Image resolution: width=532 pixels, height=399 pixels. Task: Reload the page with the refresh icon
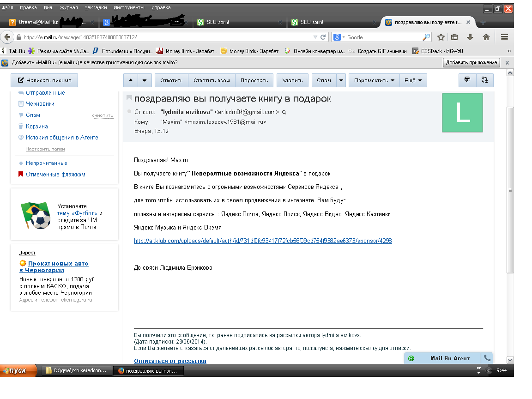[x=323, y=37]
